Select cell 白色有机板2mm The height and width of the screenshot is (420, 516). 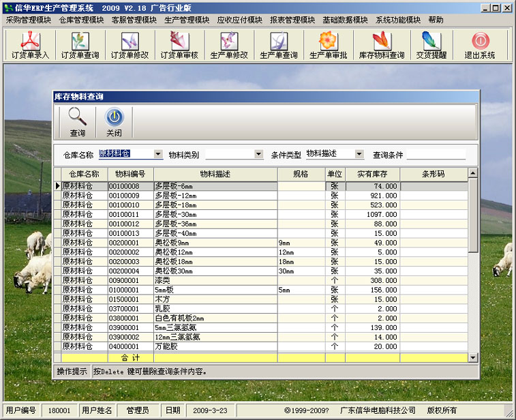click(215, 318)
